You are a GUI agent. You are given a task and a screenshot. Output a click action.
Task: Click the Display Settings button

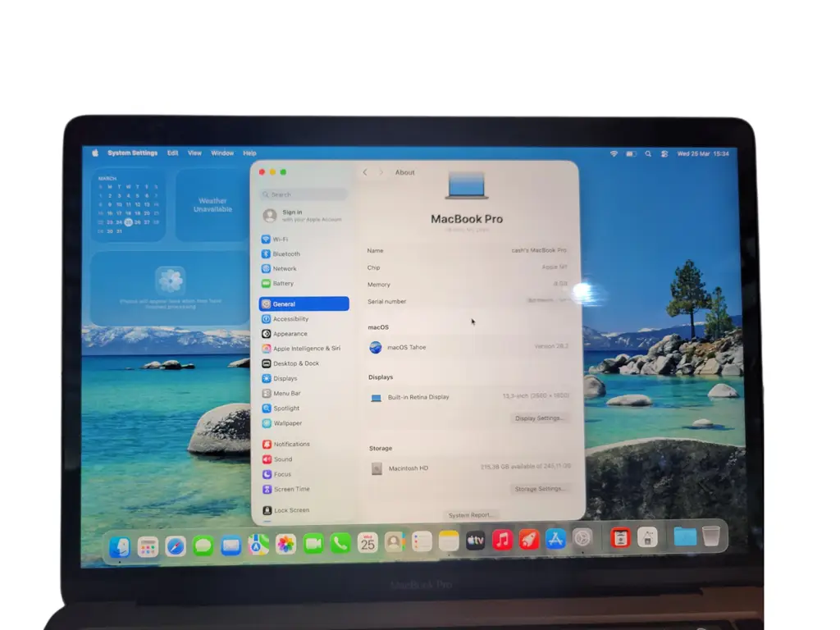click(x=539, y=418)
